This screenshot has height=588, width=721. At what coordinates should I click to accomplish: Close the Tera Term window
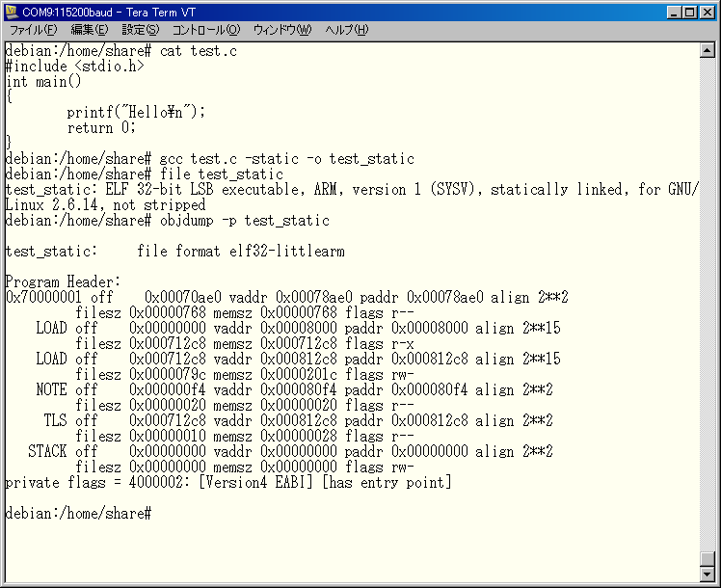coord(707,13)
